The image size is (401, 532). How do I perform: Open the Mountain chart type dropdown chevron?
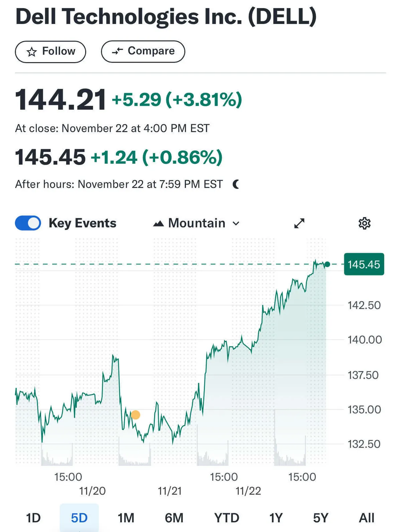coord(236,224)
